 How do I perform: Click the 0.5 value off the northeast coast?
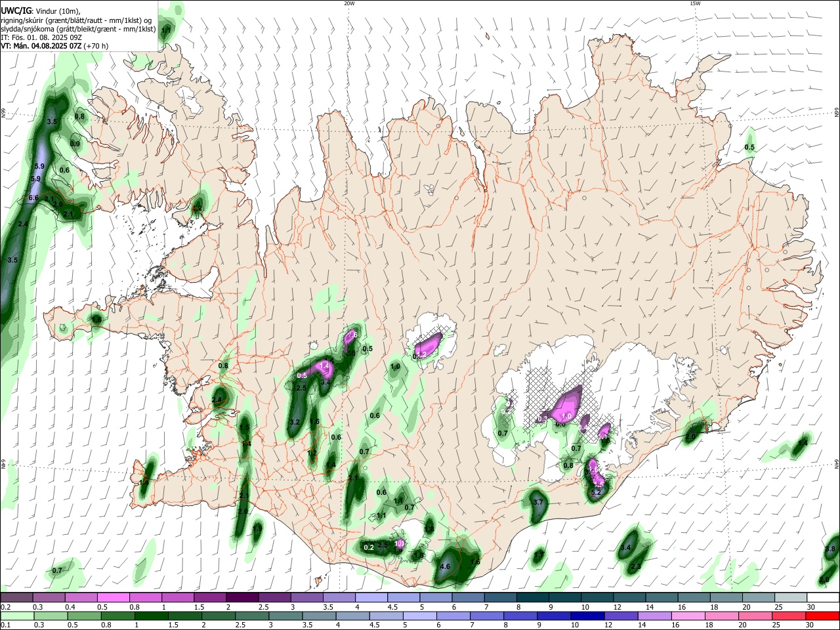tap(749, 148)
